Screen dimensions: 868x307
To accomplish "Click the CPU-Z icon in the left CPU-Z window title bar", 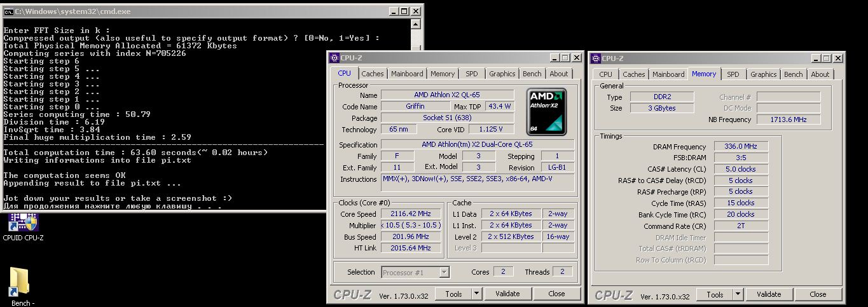I will click(334, 58).
